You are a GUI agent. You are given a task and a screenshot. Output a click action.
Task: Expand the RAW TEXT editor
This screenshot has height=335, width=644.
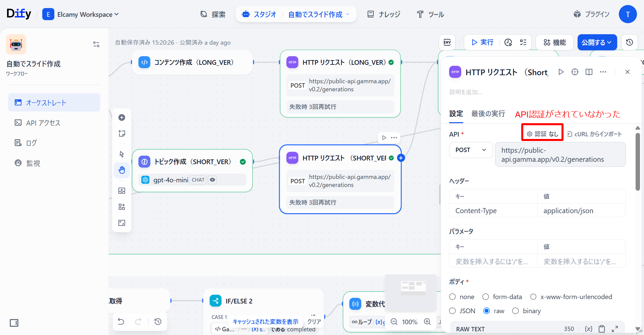click(615, 329)
